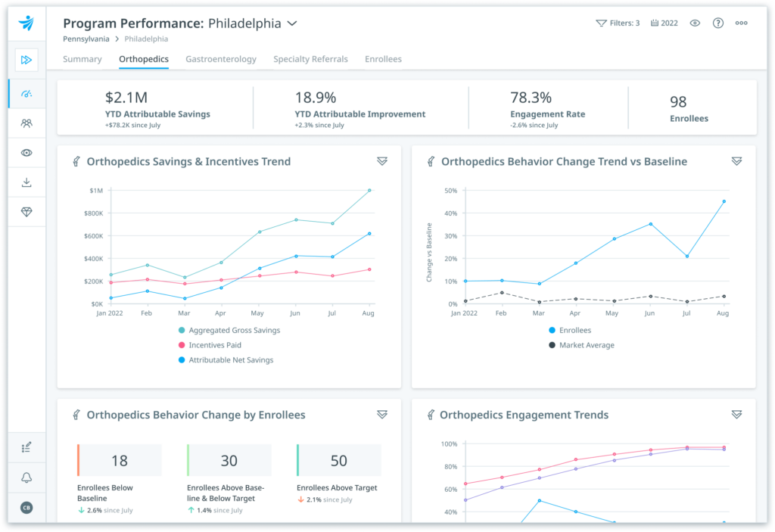775x532 pixels.
Task: Click the orange bar beside Enrollees Below Baseline
Action: point(78,459)
